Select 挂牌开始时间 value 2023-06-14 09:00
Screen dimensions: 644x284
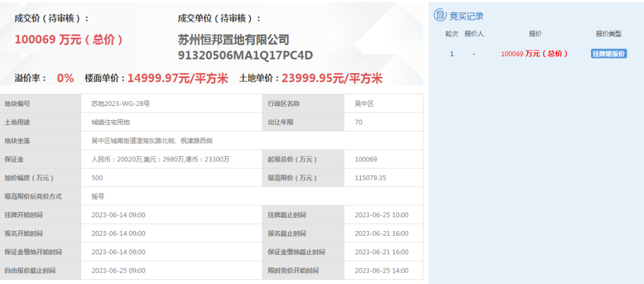[118, 215]
